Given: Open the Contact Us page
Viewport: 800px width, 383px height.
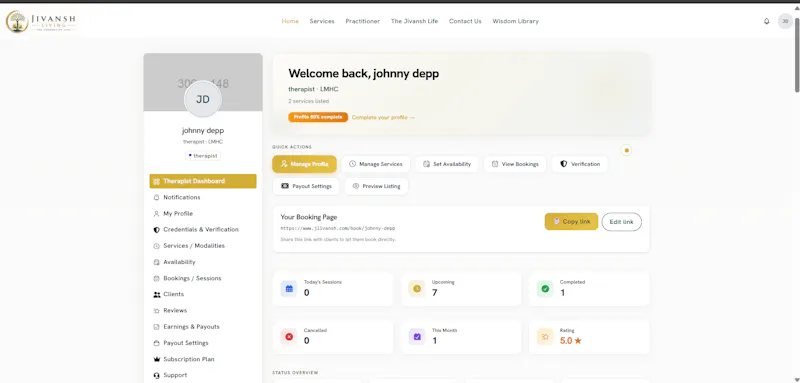Looking at the screenshot, I should click(x=465, y=21).
